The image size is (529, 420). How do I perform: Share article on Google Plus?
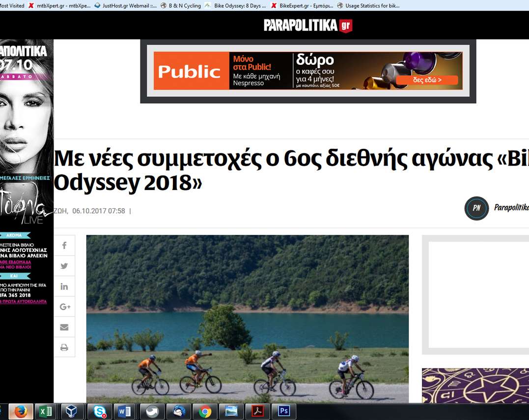[64, 307]
